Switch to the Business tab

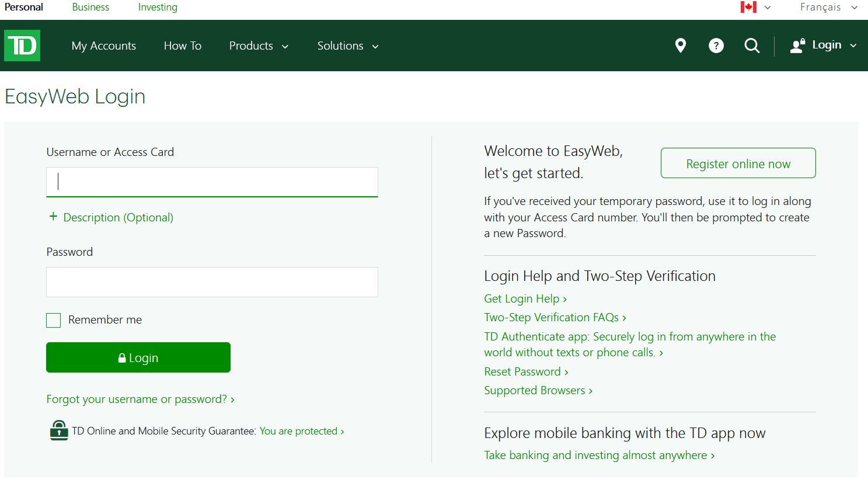[x=90, y=7]
